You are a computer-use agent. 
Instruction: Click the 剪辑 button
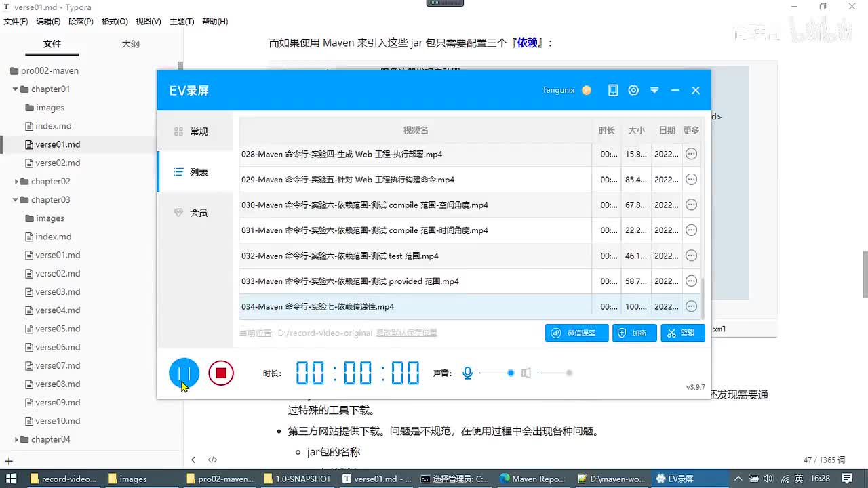[x=683, y=333]
